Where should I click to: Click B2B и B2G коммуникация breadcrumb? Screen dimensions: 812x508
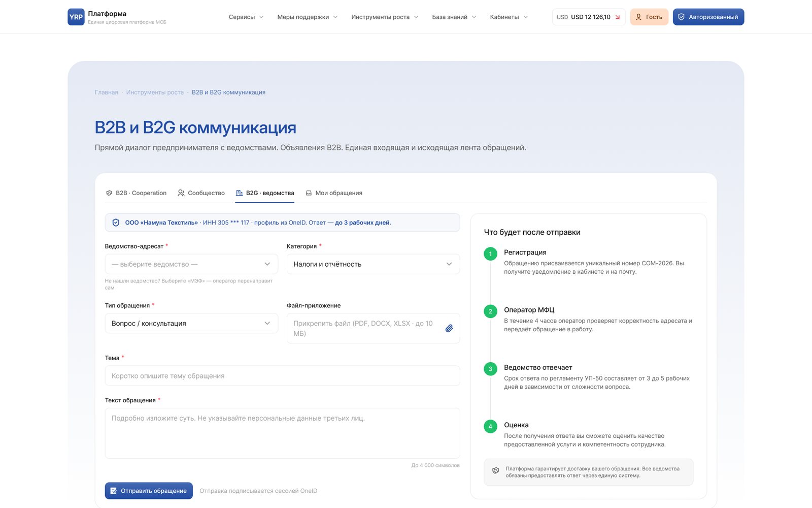point(228,92)
